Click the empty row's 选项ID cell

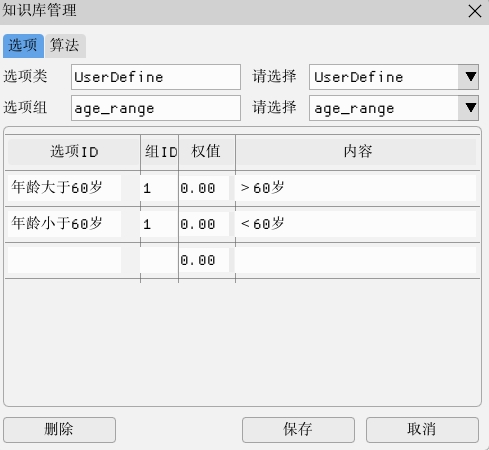pyautogui.click(x=64, y=260)
